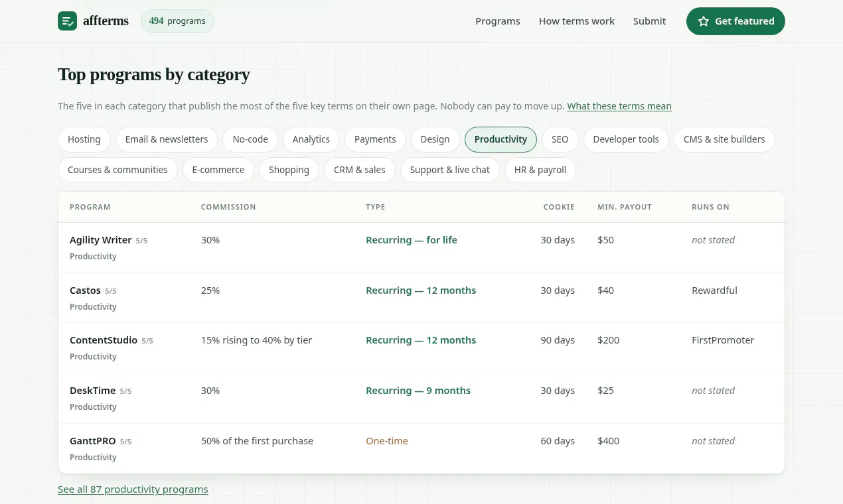
Task: Click ContentStudio's 15% rising to 40% commission
Action: (x=256, y=340)
